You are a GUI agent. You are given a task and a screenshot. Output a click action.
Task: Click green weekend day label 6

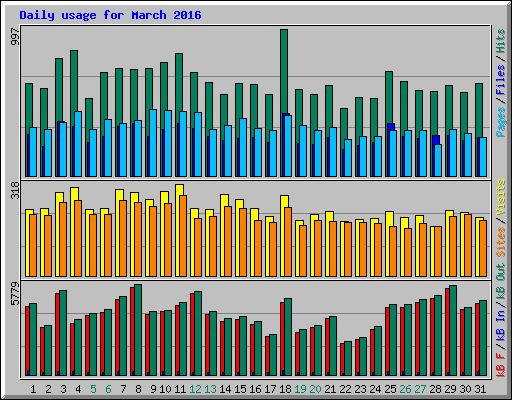(x=108, y=389)
